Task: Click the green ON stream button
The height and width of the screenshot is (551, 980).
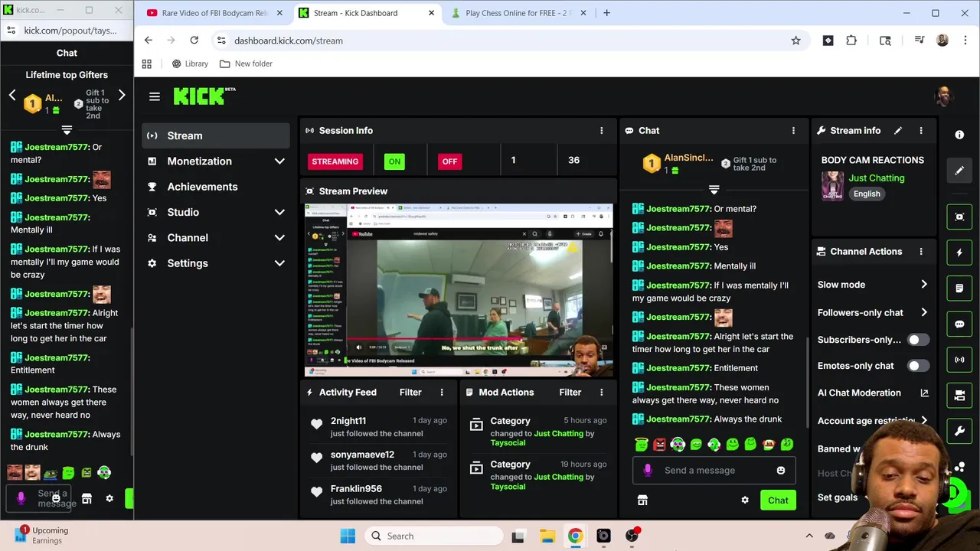Action: tap(394, 161)
